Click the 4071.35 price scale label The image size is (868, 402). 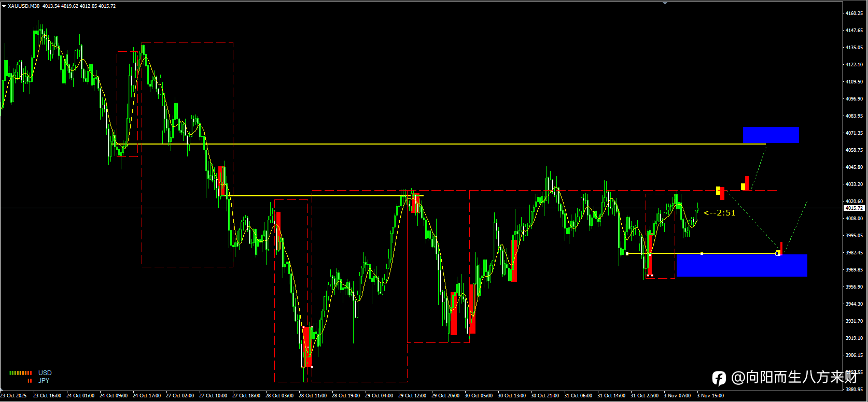854,133
